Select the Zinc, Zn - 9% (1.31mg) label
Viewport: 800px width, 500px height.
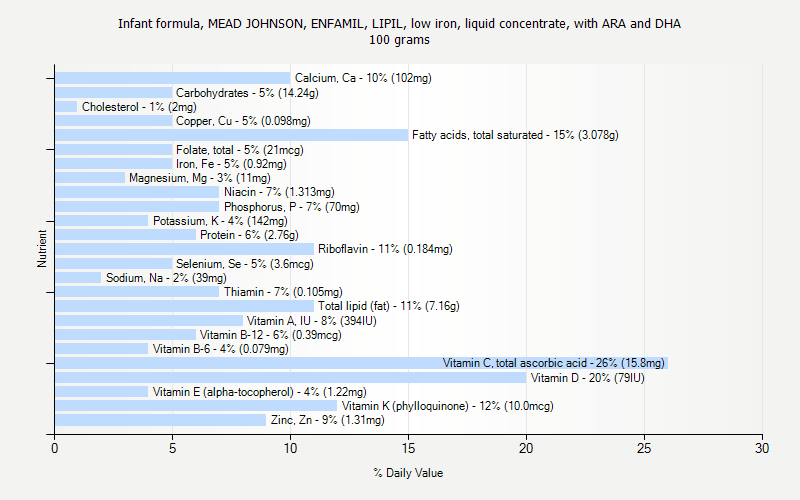pyautogui.click(x=328, y=420)
